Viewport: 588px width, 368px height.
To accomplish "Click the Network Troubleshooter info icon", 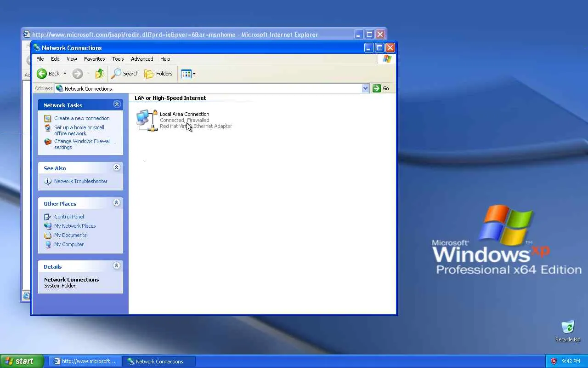I will [47, 181].
